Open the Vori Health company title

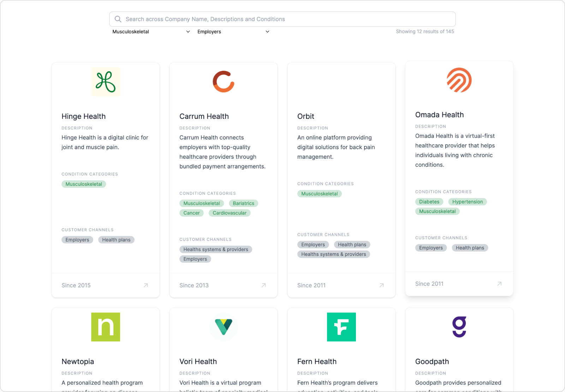(x=198, y=362)
